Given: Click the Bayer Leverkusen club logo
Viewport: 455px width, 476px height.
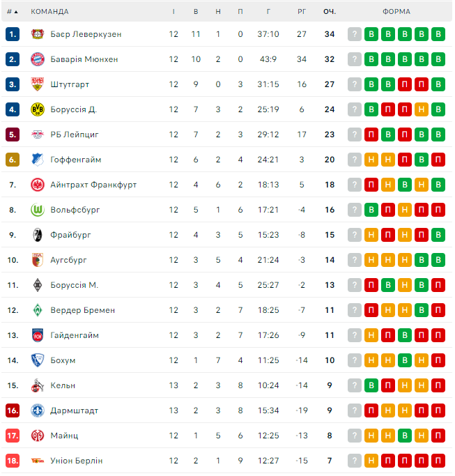Looking at the screenshot, I should click(38, 34).
